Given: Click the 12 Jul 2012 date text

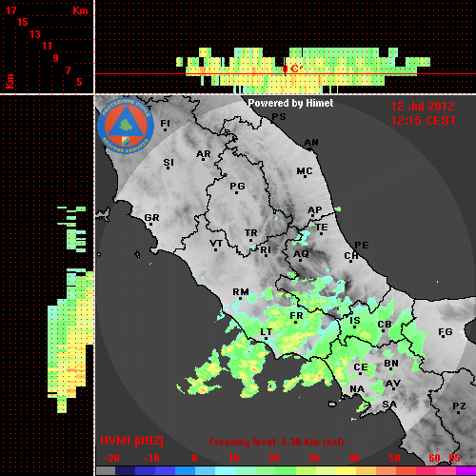Looking at the screenshot, I should pos(423,107).
